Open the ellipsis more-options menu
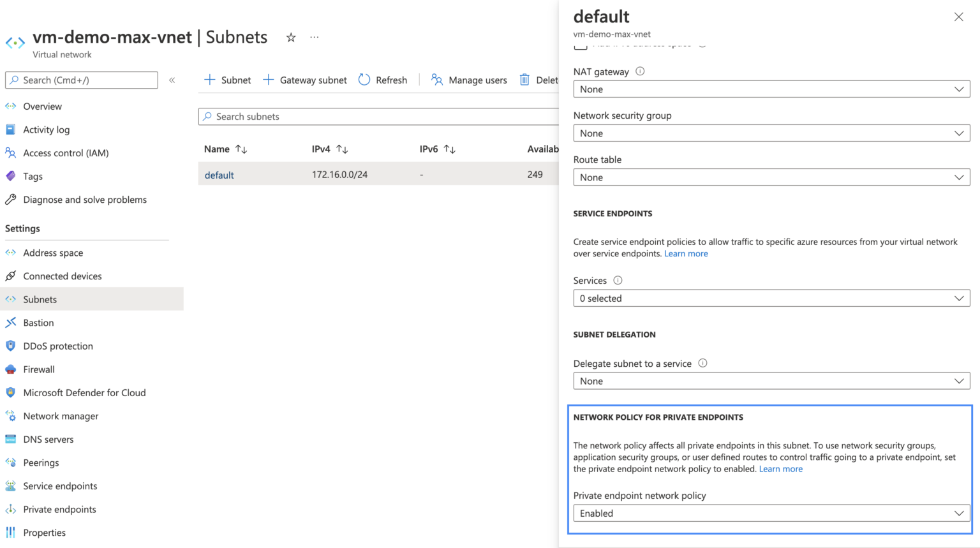Image resolution: width=980 pixels, height=548 pixels. [315, 38]
